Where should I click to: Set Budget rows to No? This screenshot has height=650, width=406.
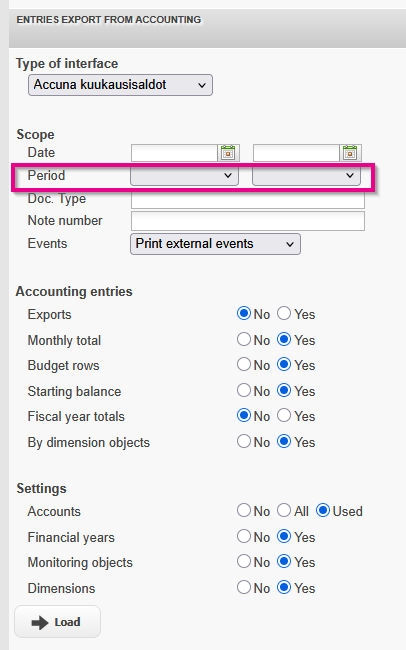(244, 365)
